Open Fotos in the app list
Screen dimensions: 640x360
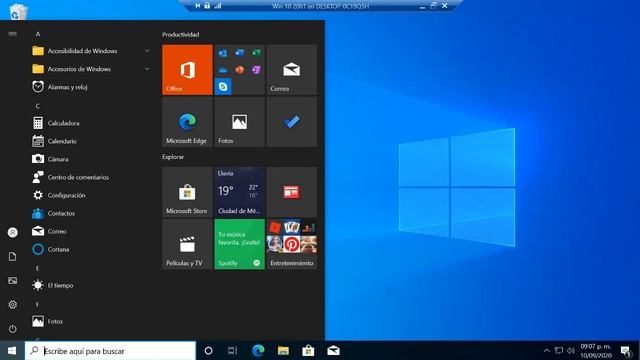click(92, 321)
